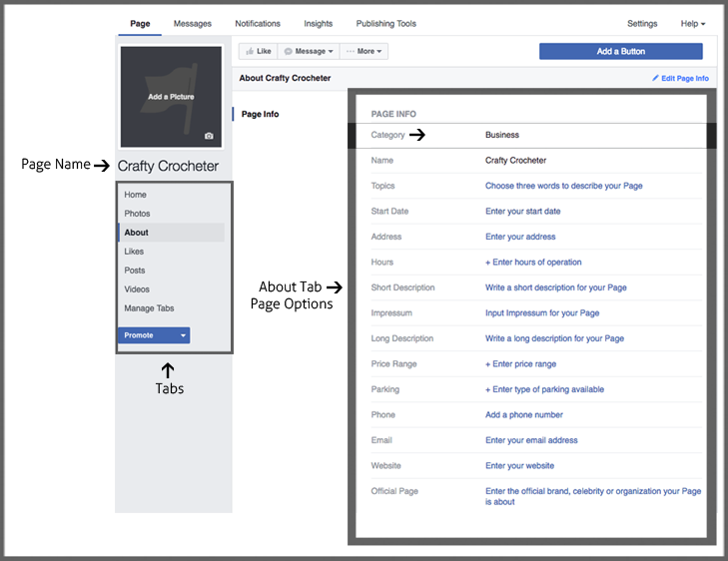Select About in the sidebar tabs
The image size is (728, 561).
coord(172,233)
